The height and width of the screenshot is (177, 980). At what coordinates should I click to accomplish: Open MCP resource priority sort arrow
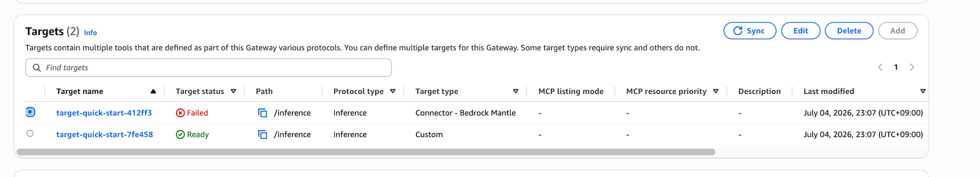click(x=715, y=91)
